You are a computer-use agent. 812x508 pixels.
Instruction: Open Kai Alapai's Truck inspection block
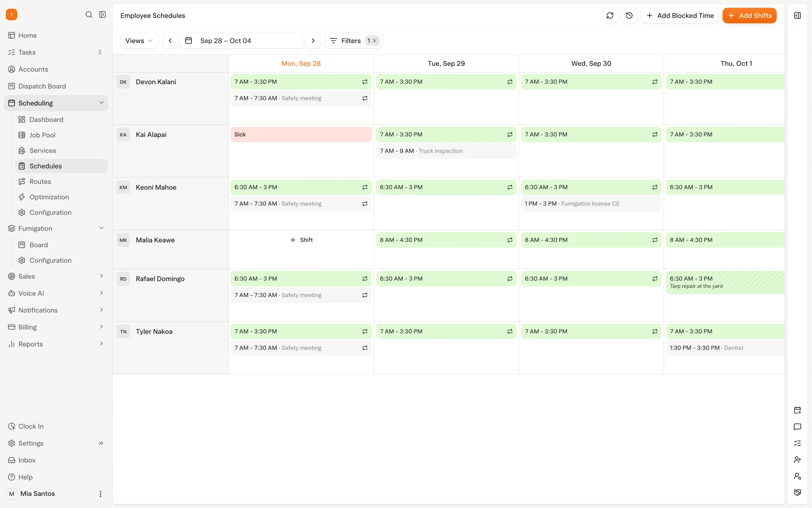click(446, 151)
